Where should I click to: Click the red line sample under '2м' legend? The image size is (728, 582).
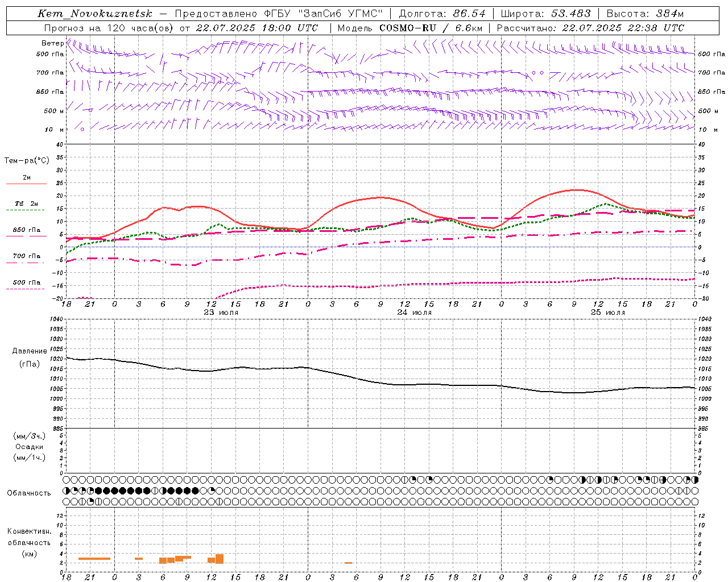26,184
